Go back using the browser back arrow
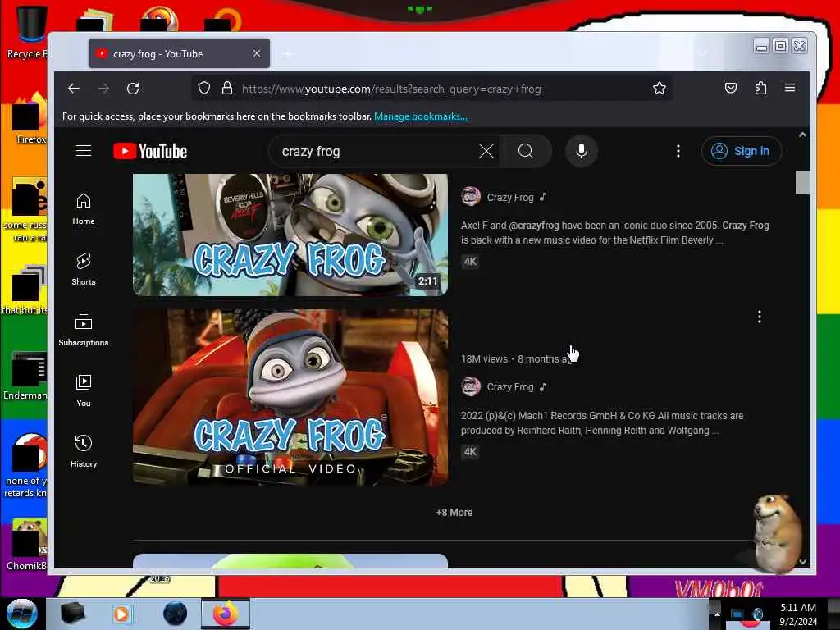Viewport: 840px width, 630px height. click(74, 89)
